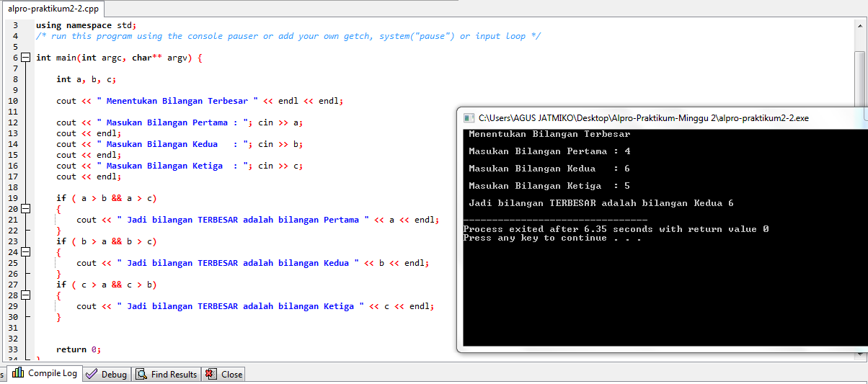Click the 'Menentukan Bilangan Terbesar' cout line
The image size is (868, 384).
(x=200, y=101)
